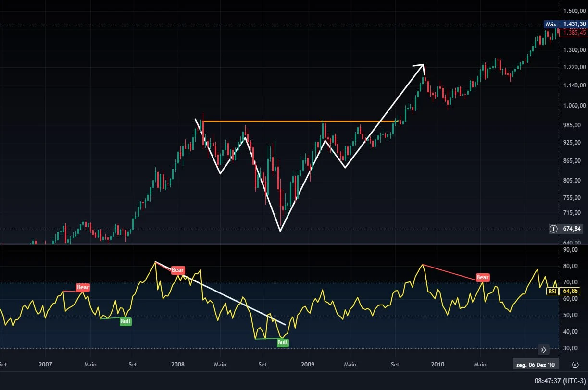Click the 2007 label on time axis

pos(45,365)
